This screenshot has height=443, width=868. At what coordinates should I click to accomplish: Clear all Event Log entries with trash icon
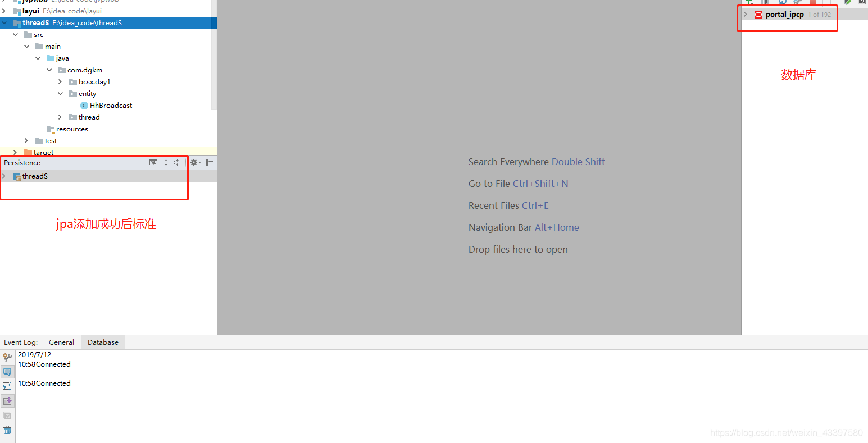pos(7,430)
